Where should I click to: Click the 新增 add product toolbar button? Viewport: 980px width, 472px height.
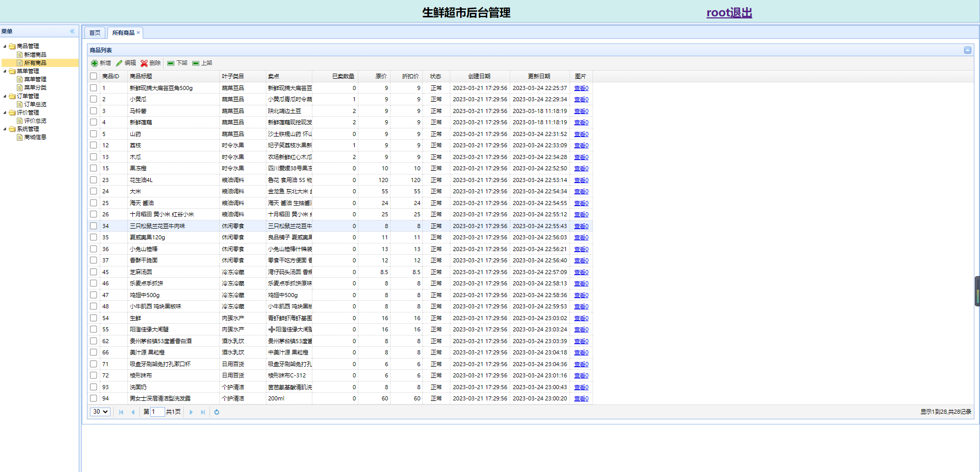[x=101, y=63]
